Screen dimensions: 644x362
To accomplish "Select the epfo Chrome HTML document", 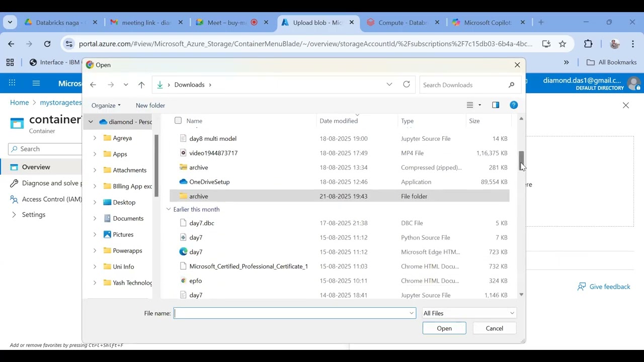I will (340, 281).
